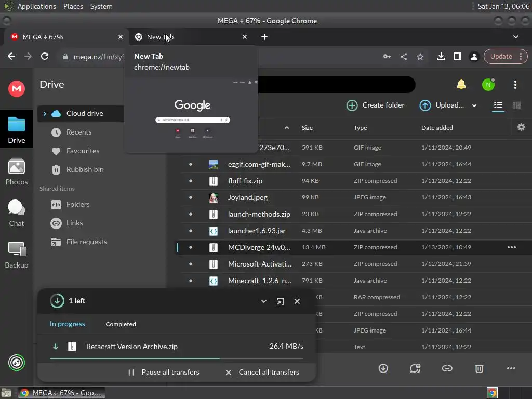The width and height of the screenshot is (532, 399).
Task: Sort by Size column header
Action: tap(307, 128)
